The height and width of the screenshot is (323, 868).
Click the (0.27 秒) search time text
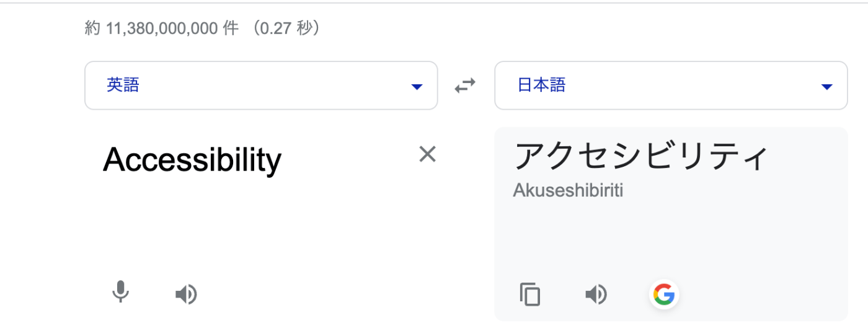(x=283, y=29)
